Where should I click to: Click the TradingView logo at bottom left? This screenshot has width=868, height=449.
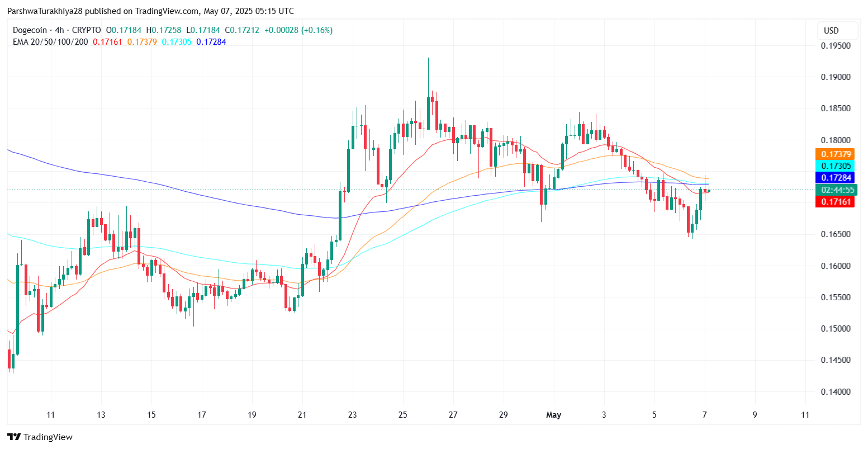click(40, 437)
